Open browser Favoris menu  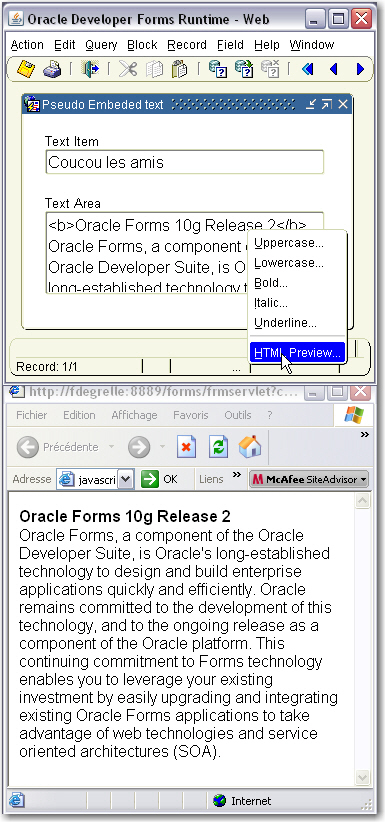coord(191,415)
